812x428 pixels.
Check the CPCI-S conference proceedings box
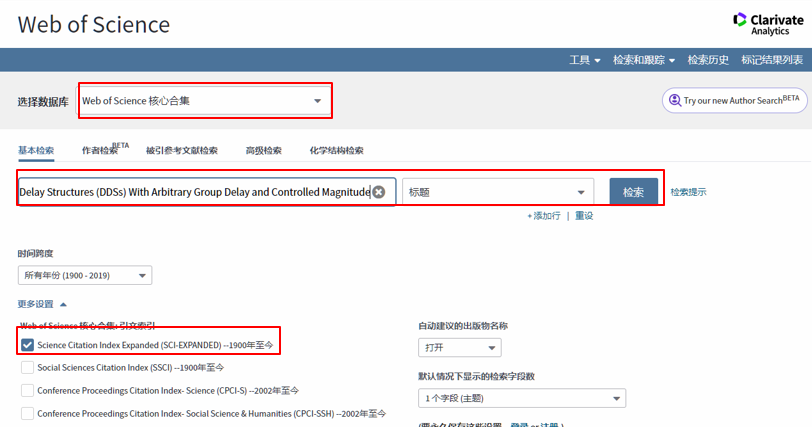pyautogui.click(x=28, y=390)
